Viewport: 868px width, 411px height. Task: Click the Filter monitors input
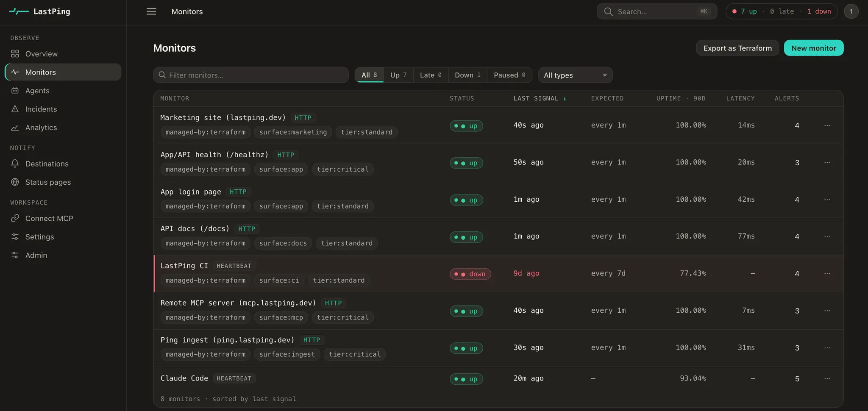point(251,75)
